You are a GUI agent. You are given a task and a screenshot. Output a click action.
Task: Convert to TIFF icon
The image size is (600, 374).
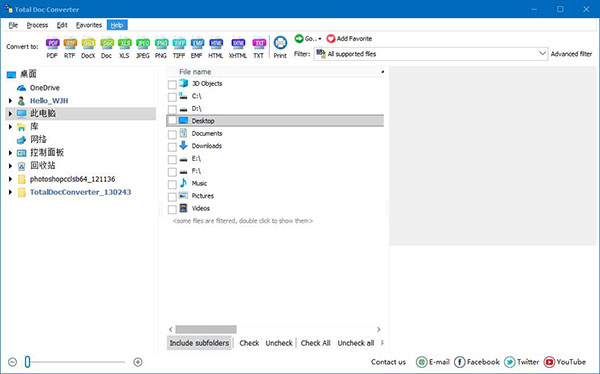[x=179, y=43]
